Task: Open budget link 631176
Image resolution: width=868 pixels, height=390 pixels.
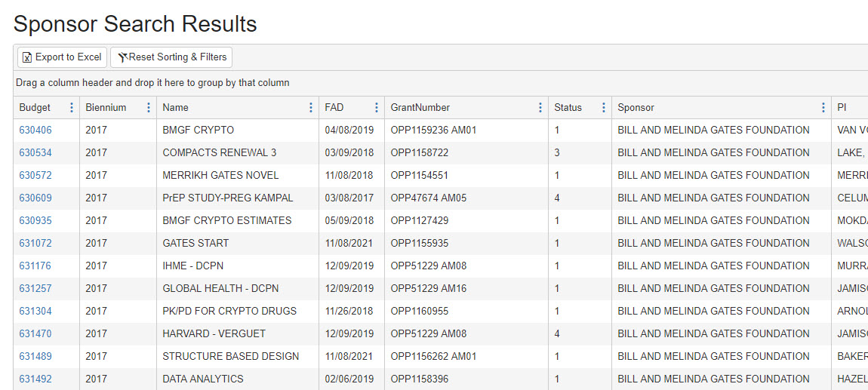Action: (x=35, y=266)
